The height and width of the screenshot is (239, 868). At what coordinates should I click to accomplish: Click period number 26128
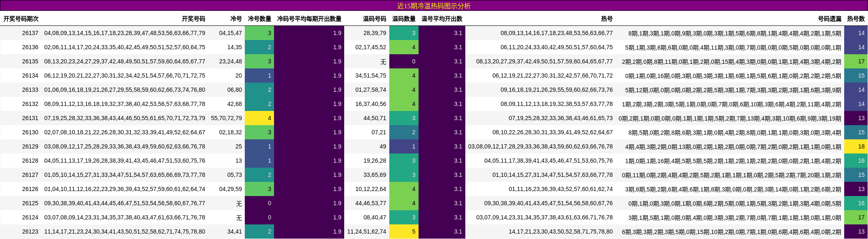tap(30, 161)
